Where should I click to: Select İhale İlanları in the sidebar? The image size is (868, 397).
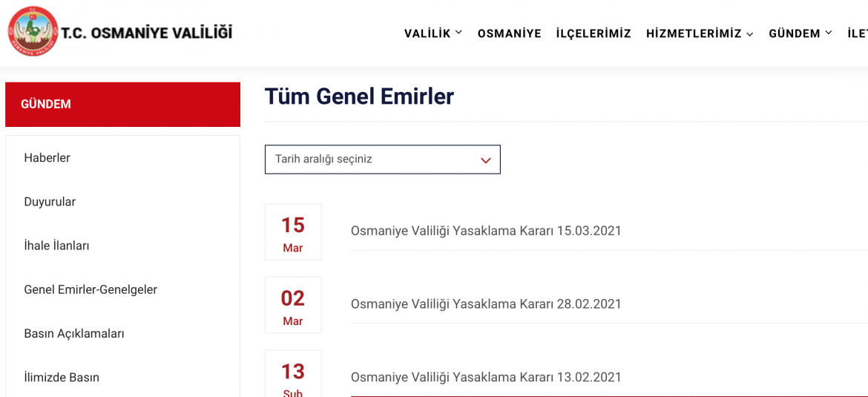point(56,246)
